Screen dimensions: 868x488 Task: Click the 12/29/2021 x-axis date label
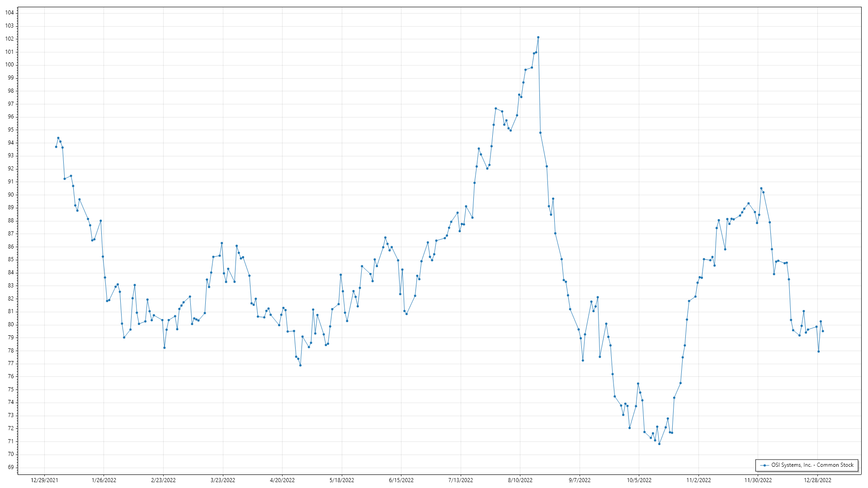44,480
